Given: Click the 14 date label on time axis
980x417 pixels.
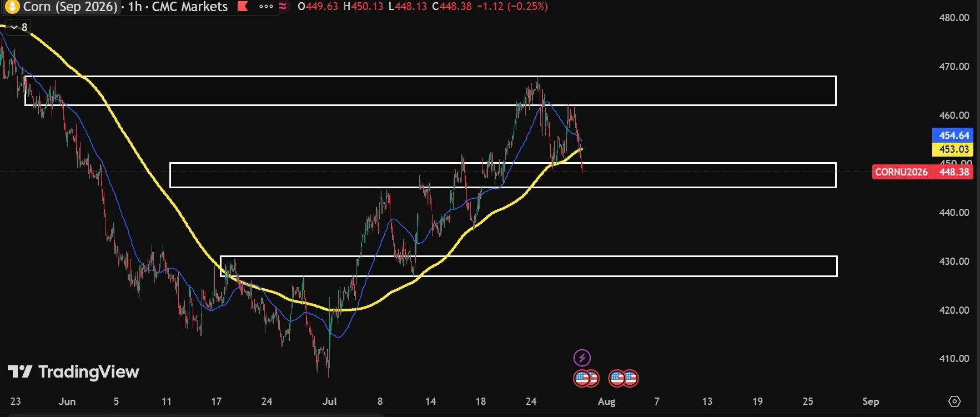Looking at the screenshot, I should (430, 401).
